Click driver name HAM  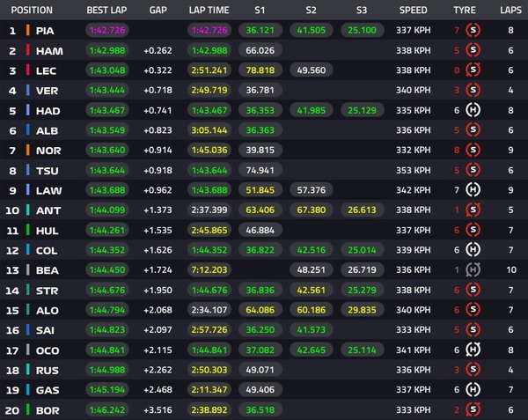tap(48, 50)
